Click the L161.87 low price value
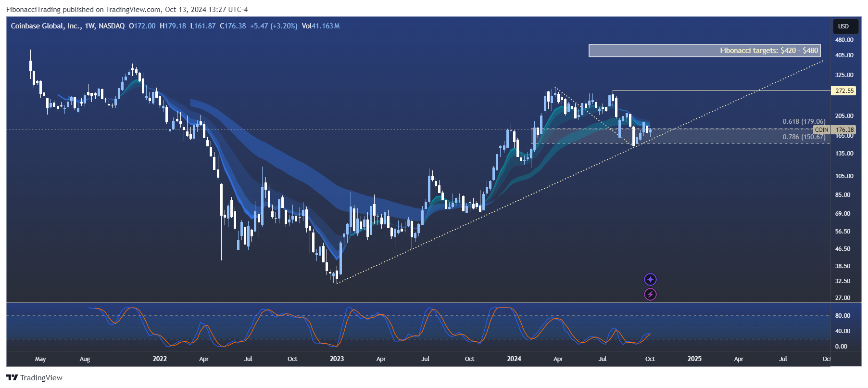Screen dimensions: 868x388 click(x=203, y=26)
